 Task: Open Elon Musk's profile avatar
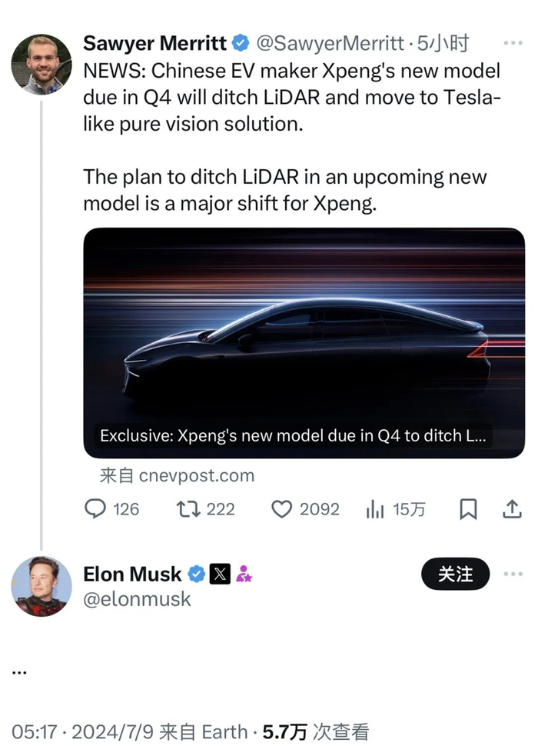click(x=41, y=586)
